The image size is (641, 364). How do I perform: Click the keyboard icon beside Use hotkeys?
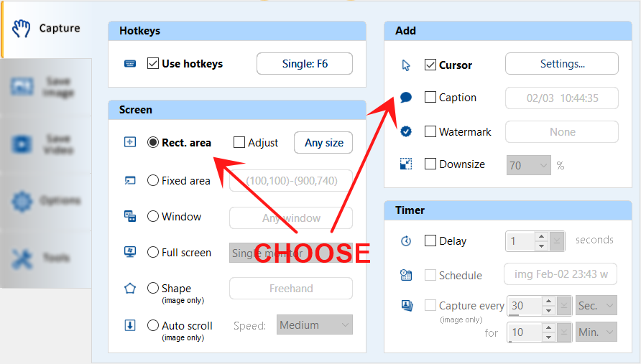(x=130, y=63)
